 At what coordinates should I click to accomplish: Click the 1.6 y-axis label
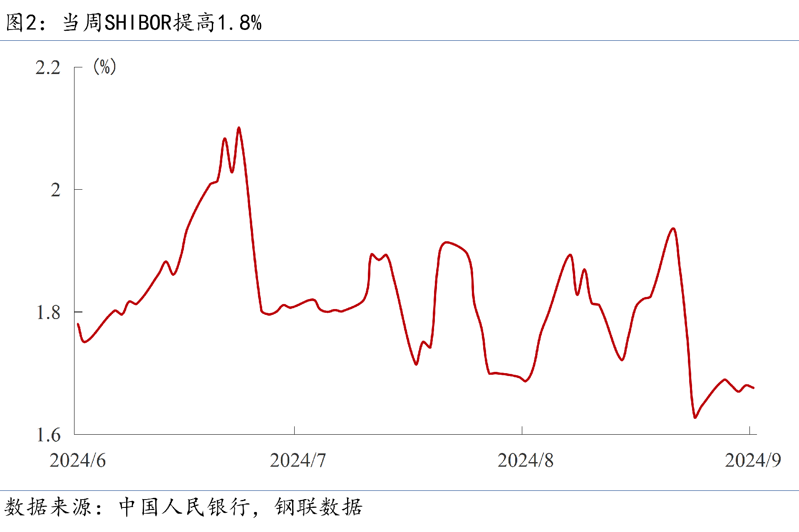coord(48,435)
